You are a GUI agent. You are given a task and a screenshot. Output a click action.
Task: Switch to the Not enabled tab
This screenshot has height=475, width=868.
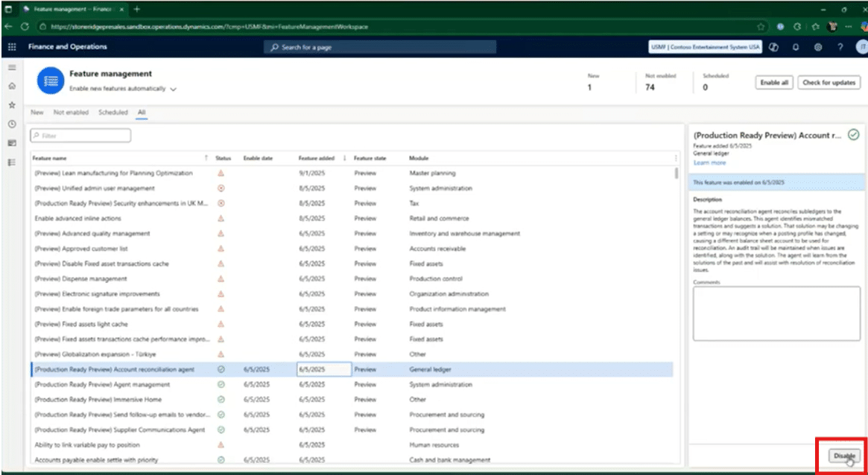pyautogui.click(x=71, y=112)
